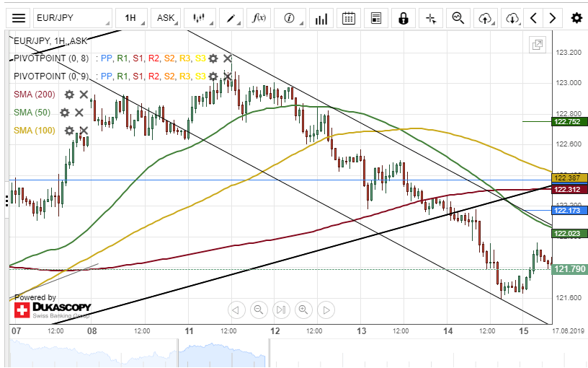Image resolution: width=588 pixels, height=368 pixels.
Task: Zoom in with the chart magnifier plus
Action: pyautogui.click(x=303, y=310)
